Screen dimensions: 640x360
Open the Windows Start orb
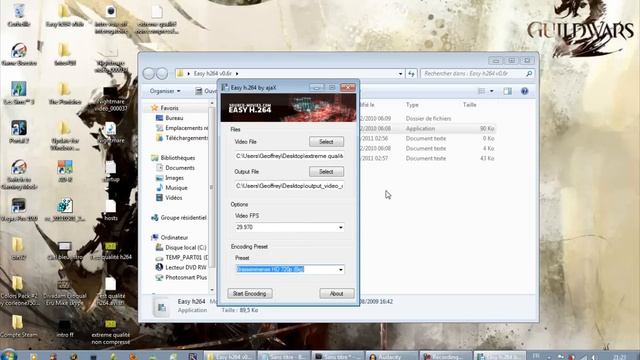(x=8, y=355)
